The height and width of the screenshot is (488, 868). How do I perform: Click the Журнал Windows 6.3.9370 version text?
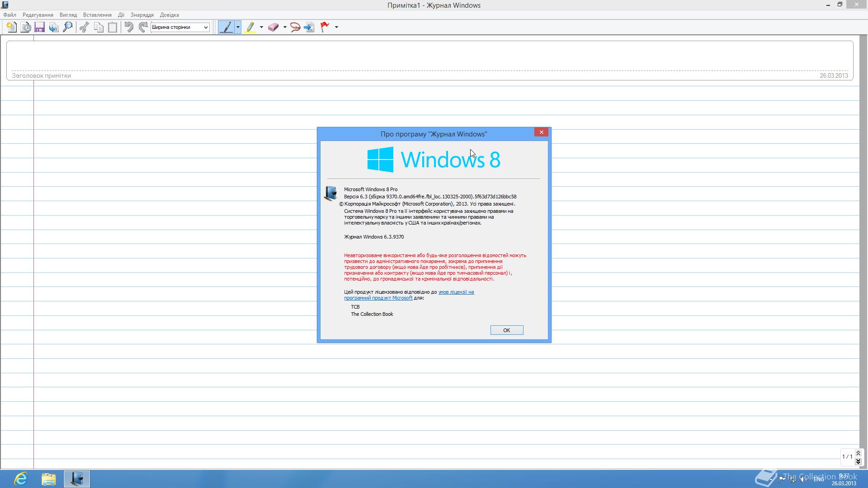tap(374, 237)
